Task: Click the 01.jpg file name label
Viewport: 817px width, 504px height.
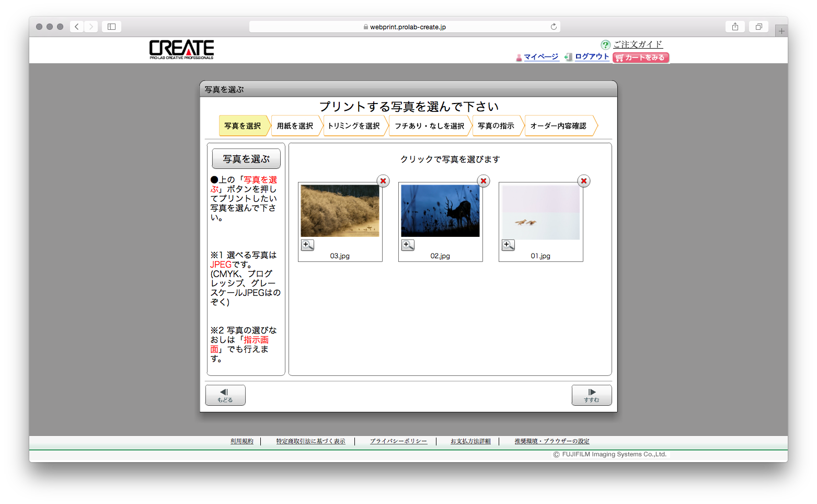Action: pos(540,256)
